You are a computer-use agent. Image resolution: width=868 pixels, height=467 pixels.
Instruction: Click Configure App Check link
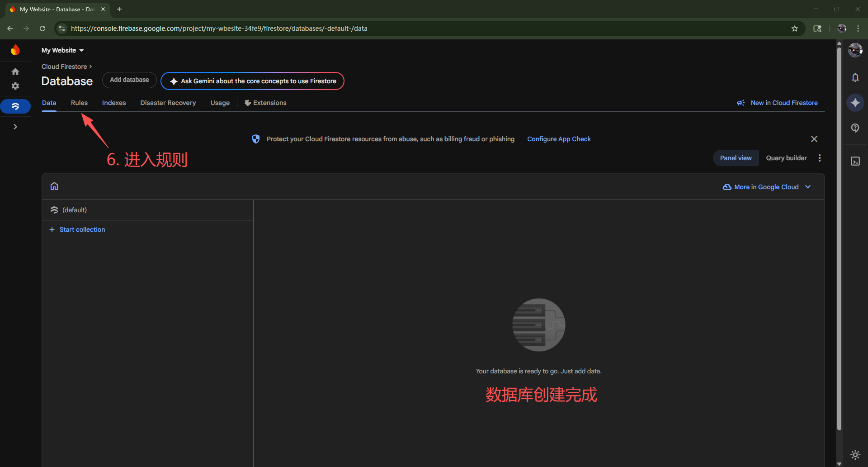tap(559, 139)
